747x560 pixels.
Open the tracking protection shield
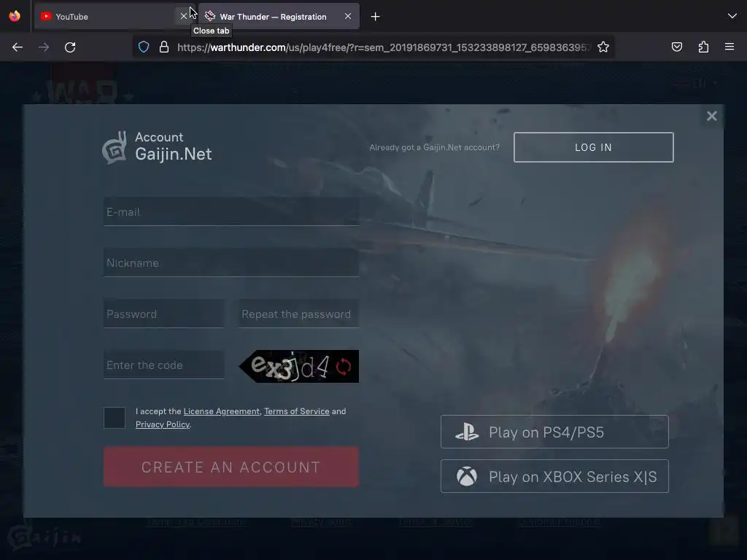click(144, 47)
